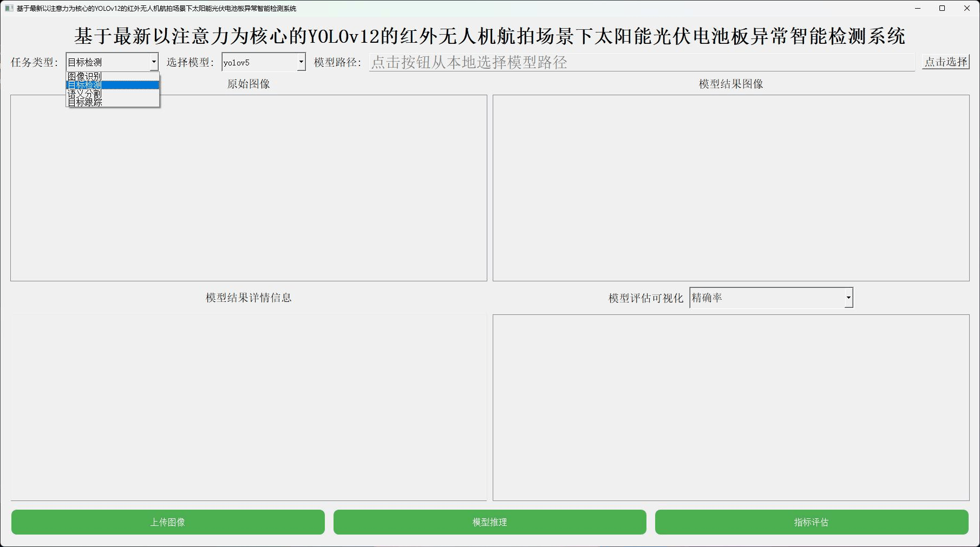980x547 pixels.
Task: Click the 指标评估 evaluation button
Action: 812,522
